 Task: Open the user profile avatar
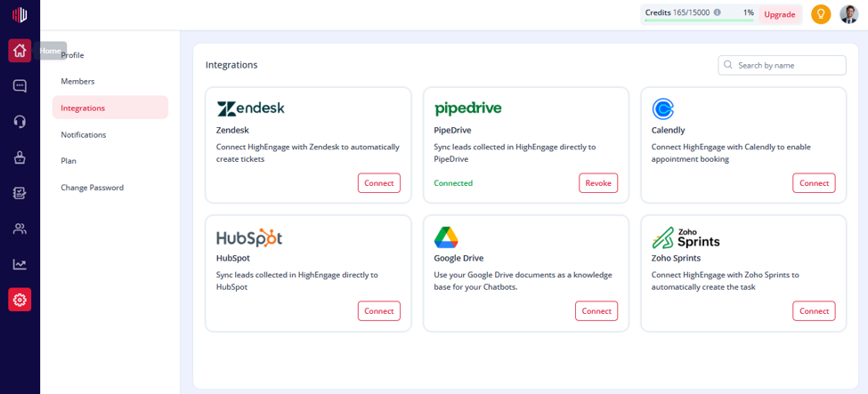tap(848, 14)
